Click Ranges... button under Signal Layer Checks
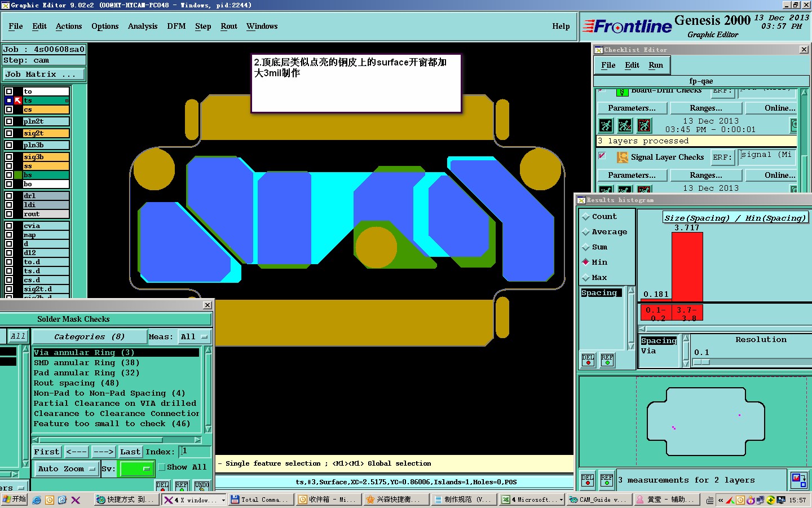Image resolution: width=812 pixels, height=508 pixels. pos(706,176)
